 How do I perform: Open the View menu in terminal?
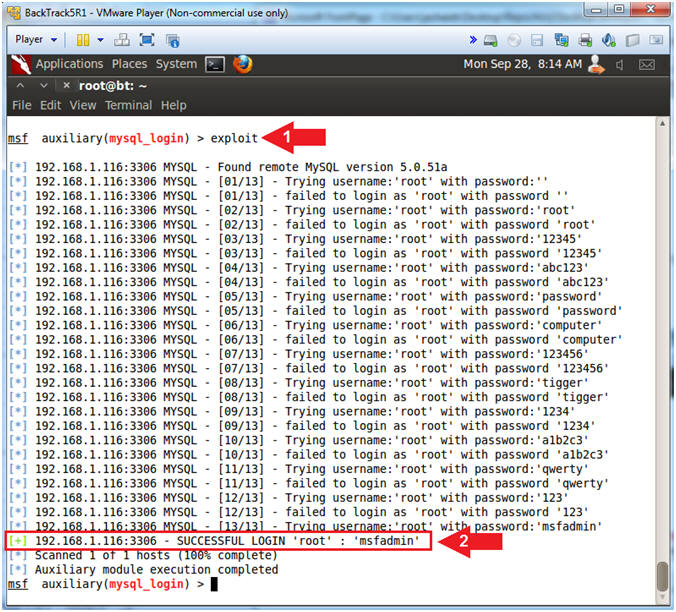(x=83, y=105)
